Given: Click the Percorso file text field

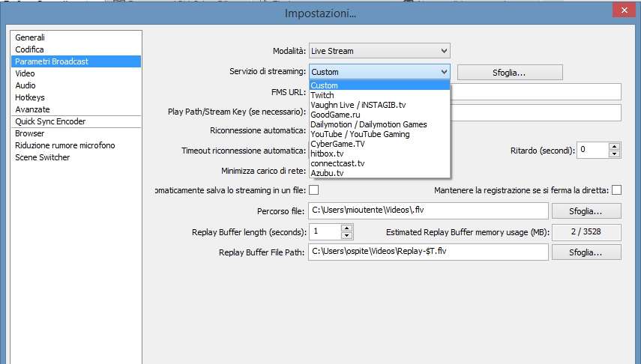Looking at the screenshot, I should pos(427,211).
